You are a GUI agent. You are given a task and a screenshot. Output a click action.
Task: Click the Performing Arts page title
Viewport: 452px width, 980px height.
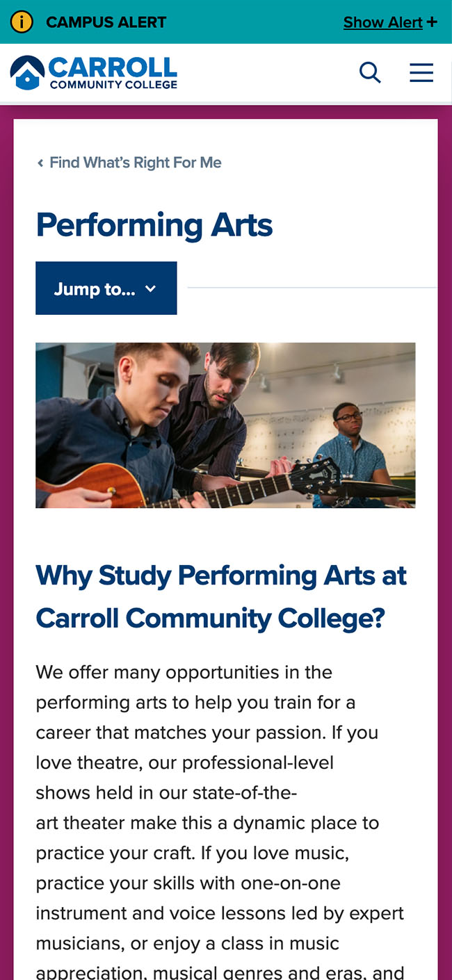[154, 225]
